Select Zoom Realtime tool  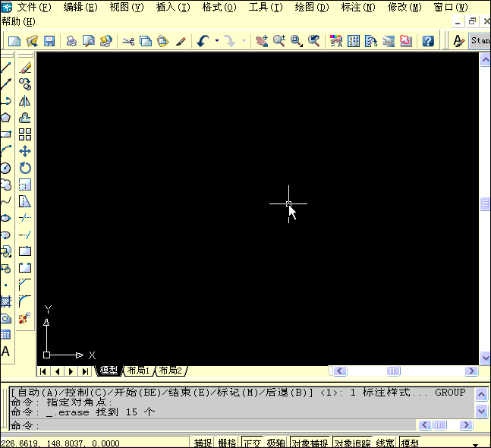tap(279, 41)
